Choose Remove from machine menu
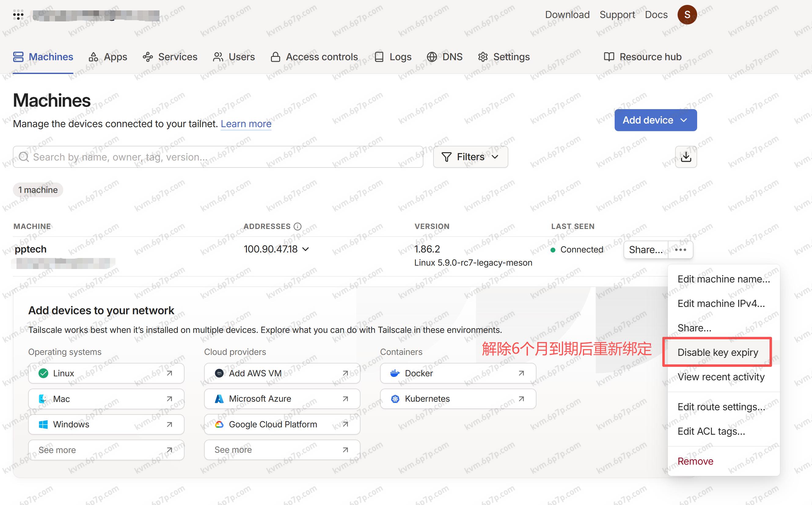 (695, 461)
